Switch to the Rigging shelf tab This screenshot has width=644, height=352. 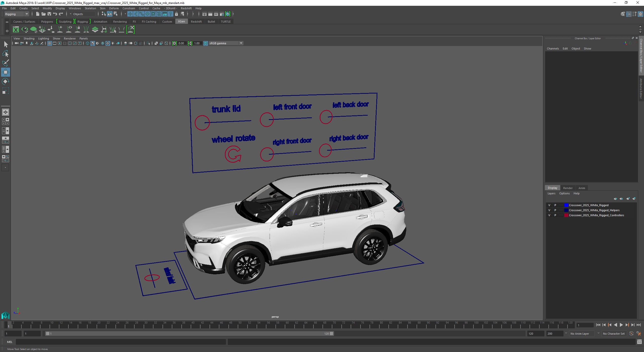(x=83, y=22)
